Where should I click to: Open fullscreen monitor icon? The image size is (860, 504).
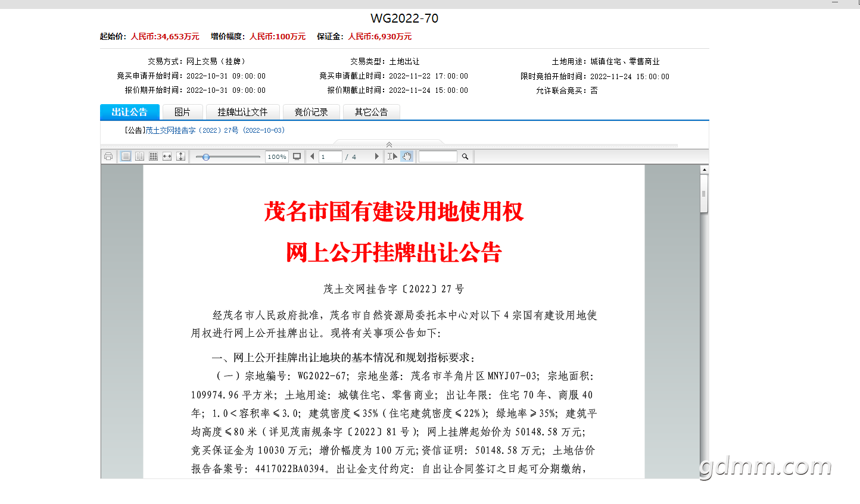click(297, 156)
